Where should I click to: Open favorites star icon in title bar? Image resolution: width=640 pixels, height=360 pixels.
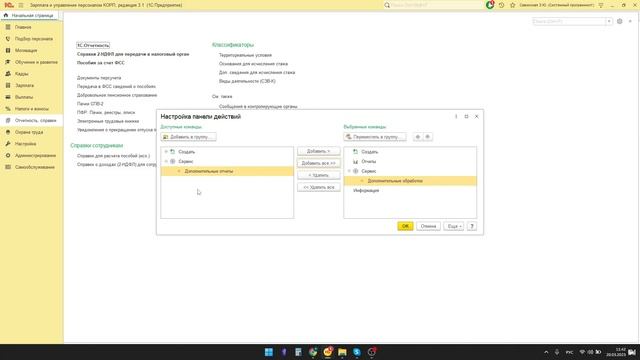coord(513,5)
